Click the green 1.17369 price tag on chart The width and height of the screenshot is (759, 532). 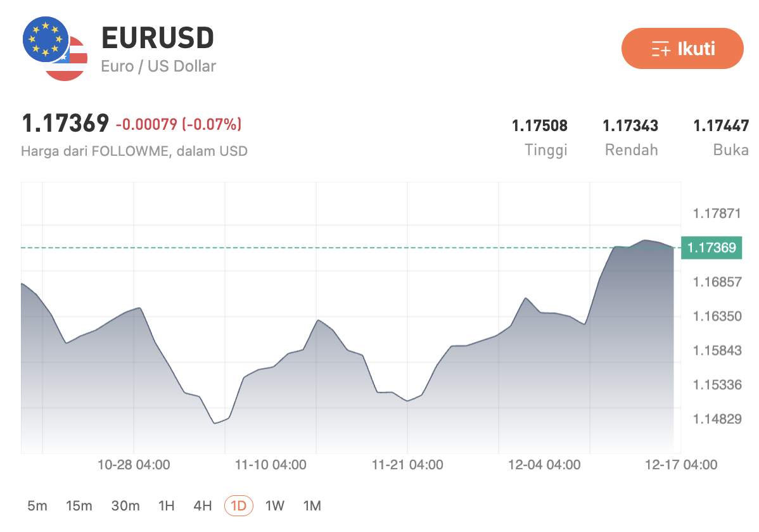pos(712,248)
